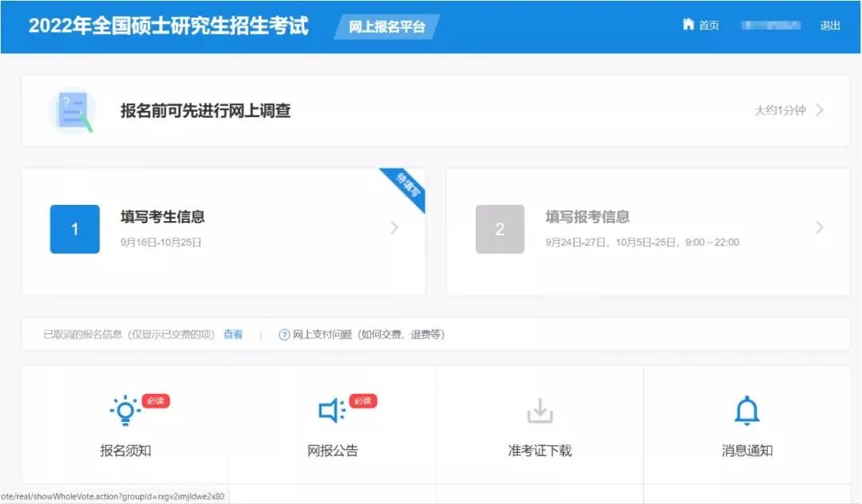This screenshot has width=862, height=504.
Task: Open 网上支付问题 payment help text
Action: (359, 334)
